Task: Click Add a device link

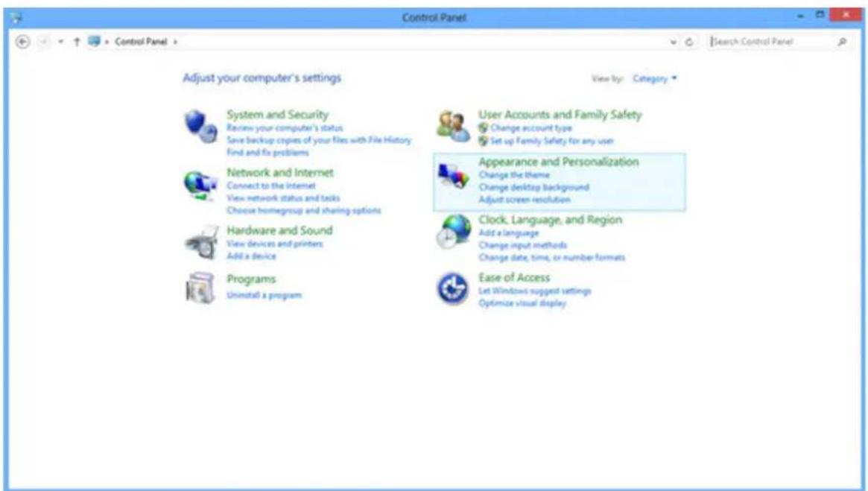Action: (251, 256)
